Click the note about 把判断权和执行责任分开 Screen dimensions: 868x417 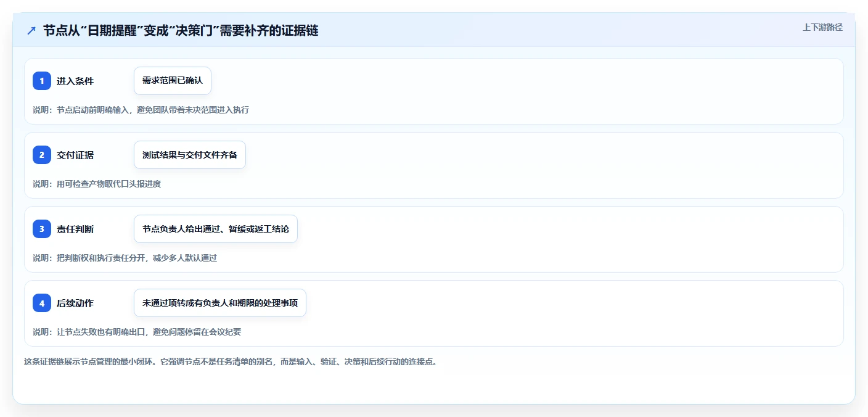[x=125, y=258]
